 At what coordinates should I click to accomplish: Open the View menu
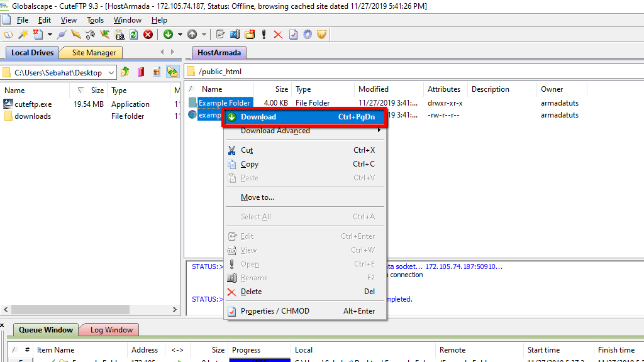69,20
